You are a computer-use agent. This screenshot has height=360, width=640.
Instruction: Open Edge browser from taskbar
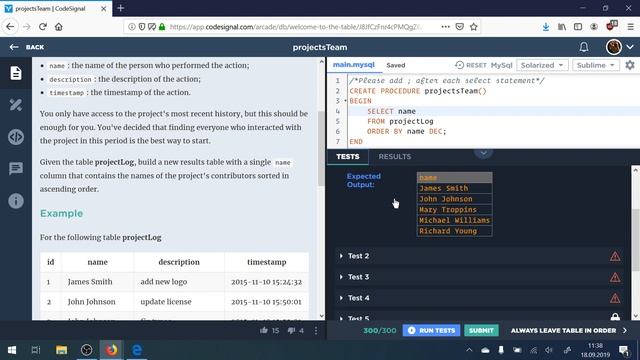click(137, 350)
